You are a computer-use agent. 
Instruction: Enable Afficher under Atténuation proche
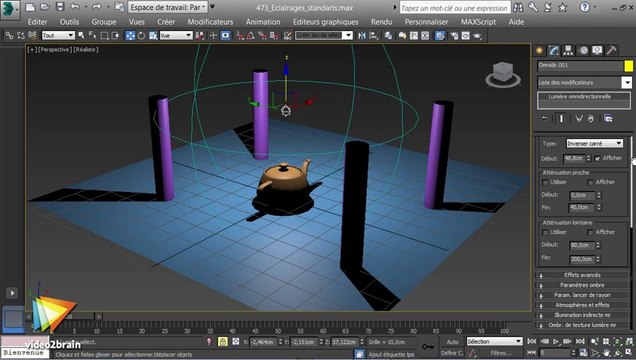tap(590, 182)
